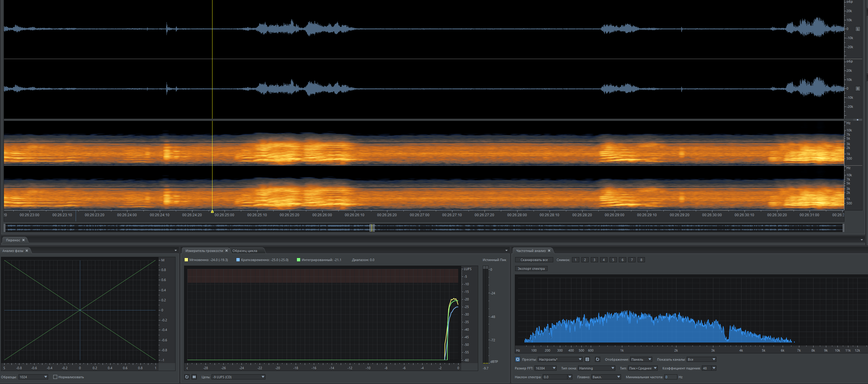Pause the loudness meter
This screenshot has height=384, width=868.
(194, 377)
